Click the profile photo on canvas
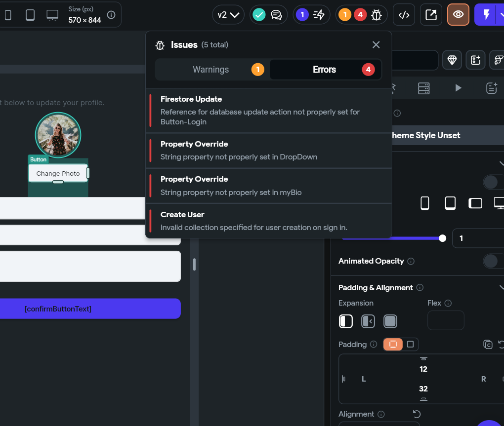The image size is (504, 426). (58, 135)
